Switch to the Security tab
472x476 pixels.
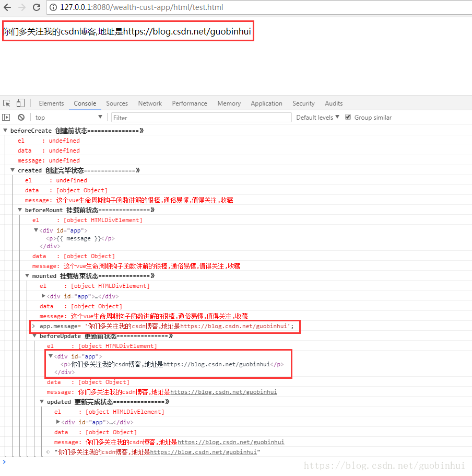click(x=303, y=103)
